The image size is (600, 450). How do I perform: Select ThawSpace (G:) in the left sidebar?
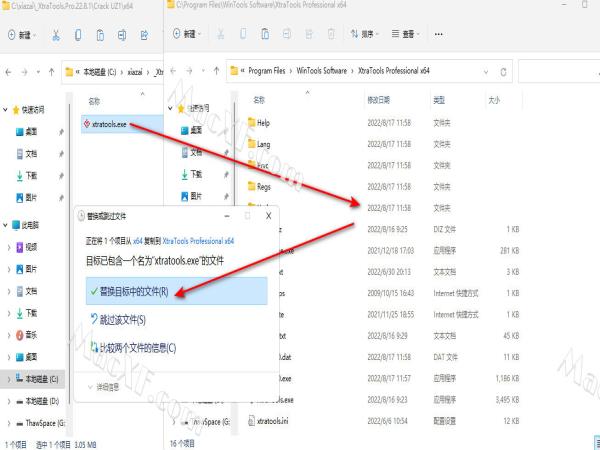coord(40,423)
